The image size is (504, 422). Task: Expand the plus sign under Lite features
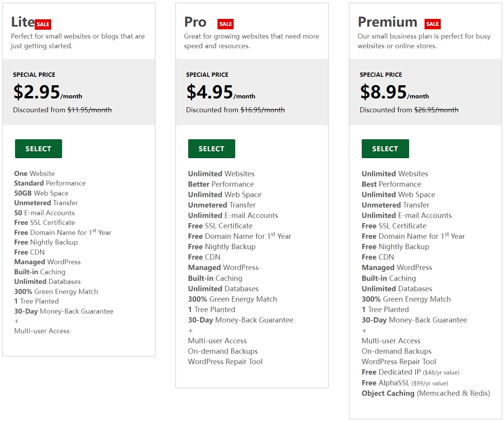17,321
